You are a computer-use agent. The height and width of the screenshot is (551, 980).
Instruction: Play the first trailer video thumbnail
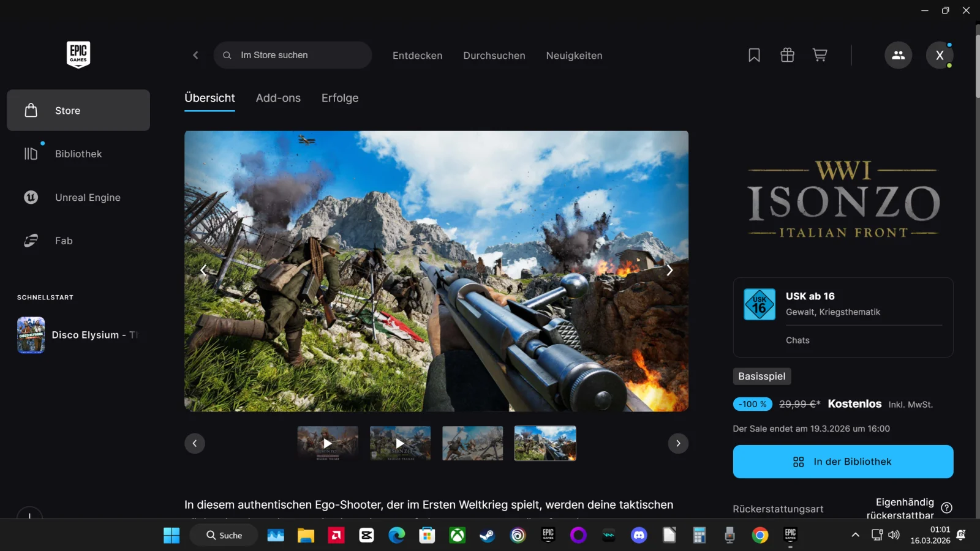[x=328, y=443]
